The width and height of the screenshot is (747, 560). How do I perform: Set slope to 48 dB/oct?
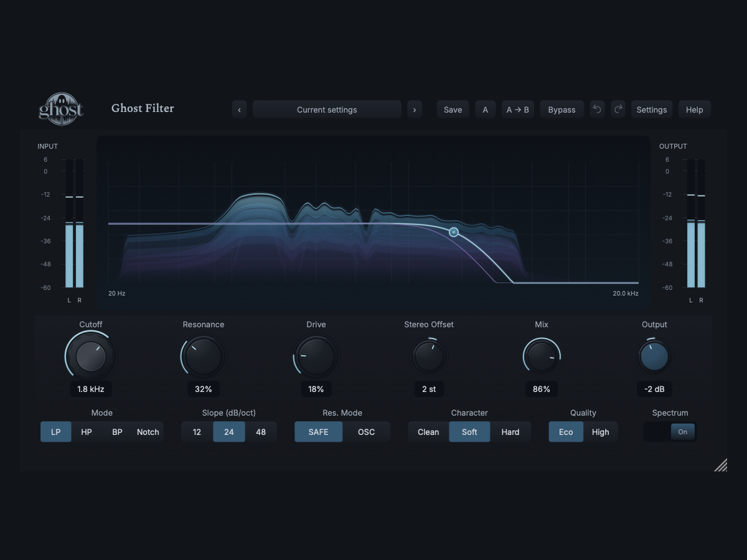tap(261, 432)
